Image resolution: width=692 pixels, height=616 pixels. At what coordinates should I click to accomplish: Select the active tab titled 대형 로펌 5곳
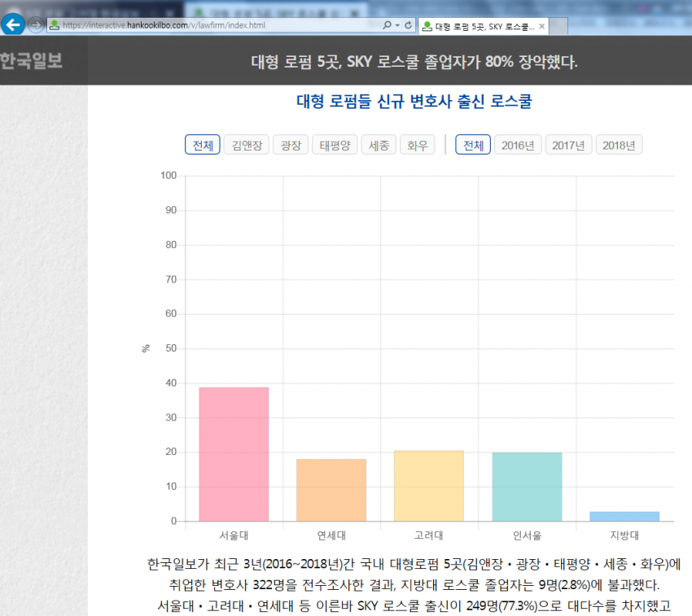pos(480,26)
